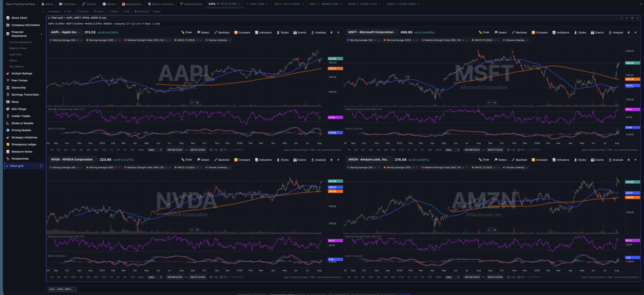Open daily interval dropdown on AMZN chart
The height and width of the screenshot is (295, 644).
click(x=452, y=277)
